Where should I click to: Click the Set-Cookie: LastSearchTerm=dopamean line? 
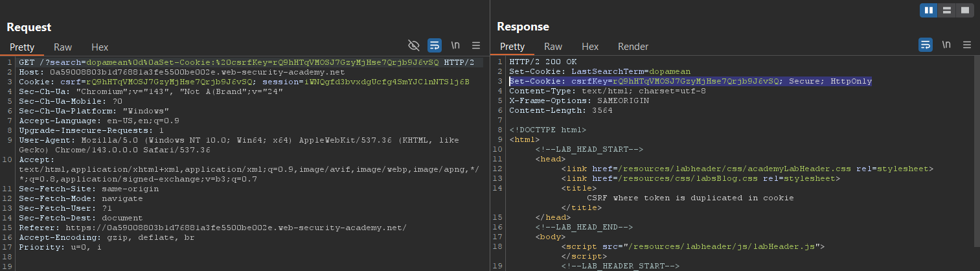[x=600, y=72]
